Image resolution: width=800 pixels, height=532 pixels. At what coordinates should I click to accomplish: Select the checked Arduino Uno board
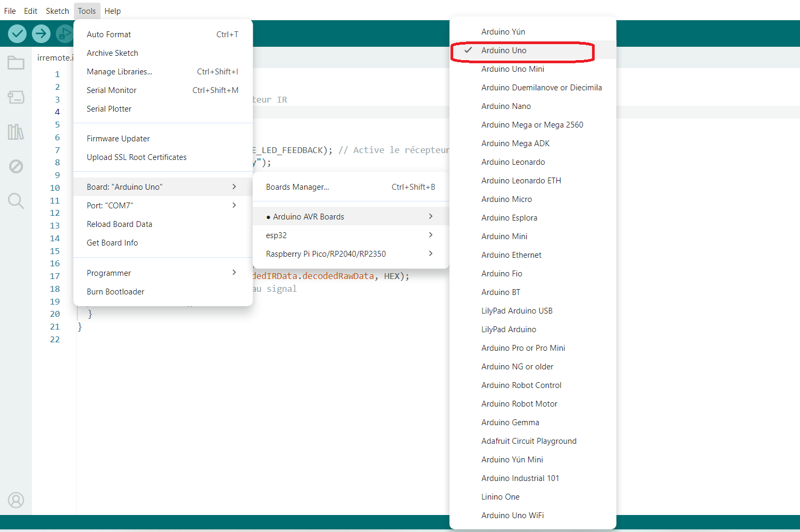(533, 50)
